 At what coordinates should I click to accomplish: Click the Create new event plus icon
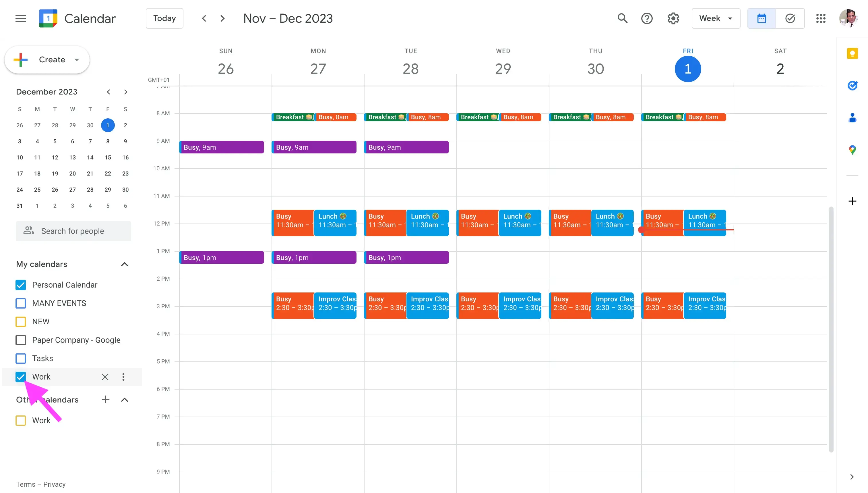pos(22,59)
